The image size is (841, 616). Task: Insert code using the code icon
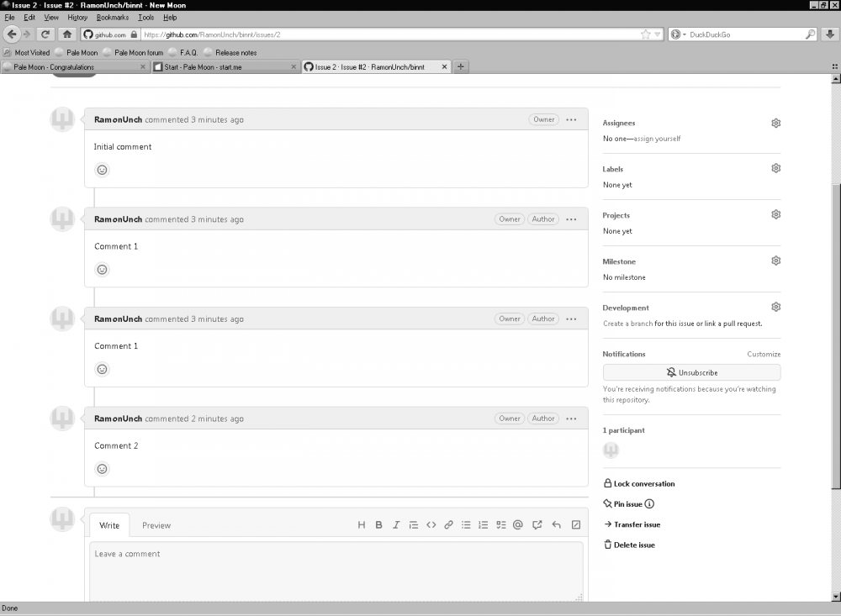point(431,525)
